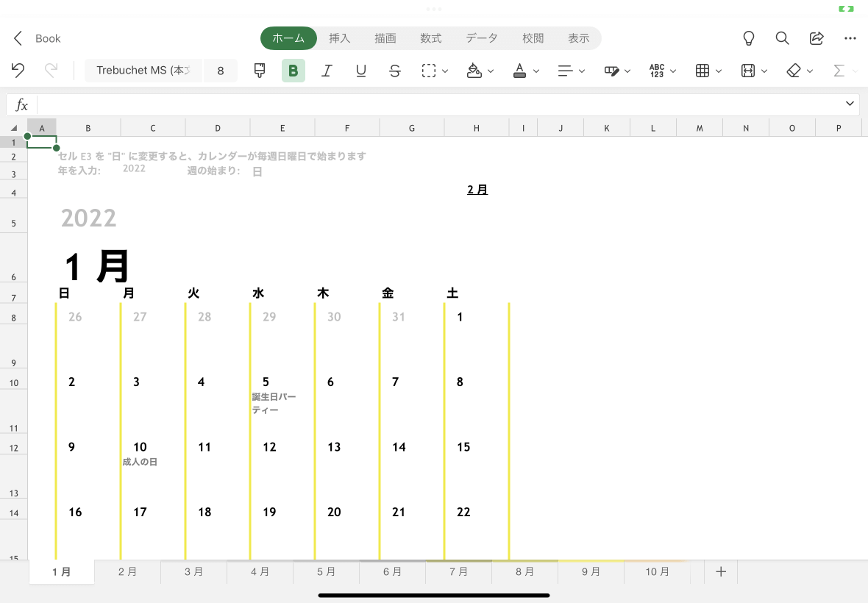Click the green fullscreen arrows indicator

tap(846, 9)
